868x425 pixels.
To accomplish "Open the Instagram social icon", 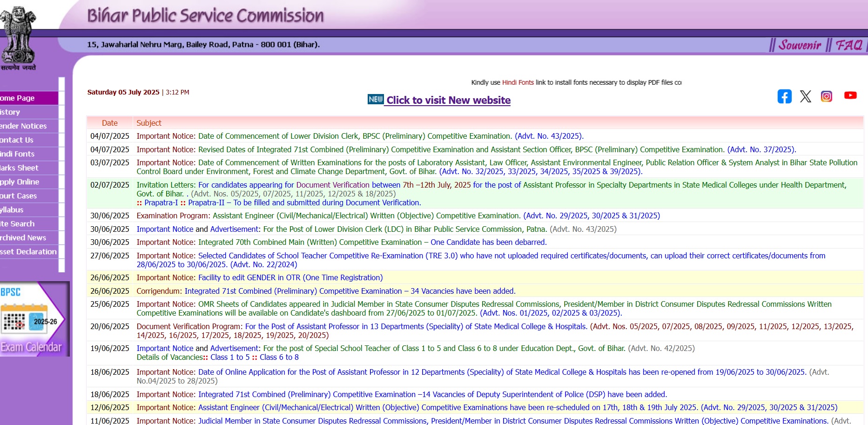I will tap(827, 96).
